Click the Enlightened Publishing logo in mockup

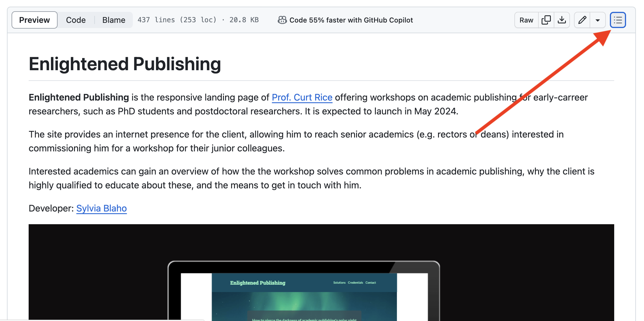tap(257, 283)
